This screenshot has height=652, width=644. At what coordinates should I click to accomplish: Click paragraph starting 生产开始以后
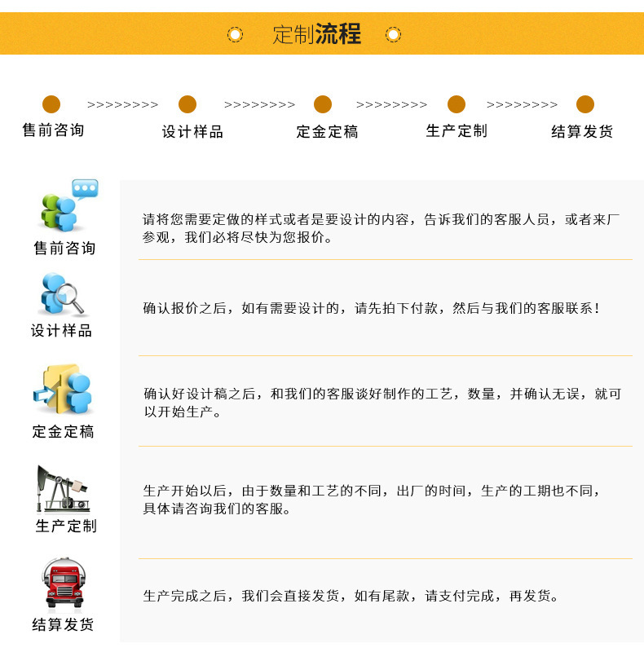click(372, 500)
